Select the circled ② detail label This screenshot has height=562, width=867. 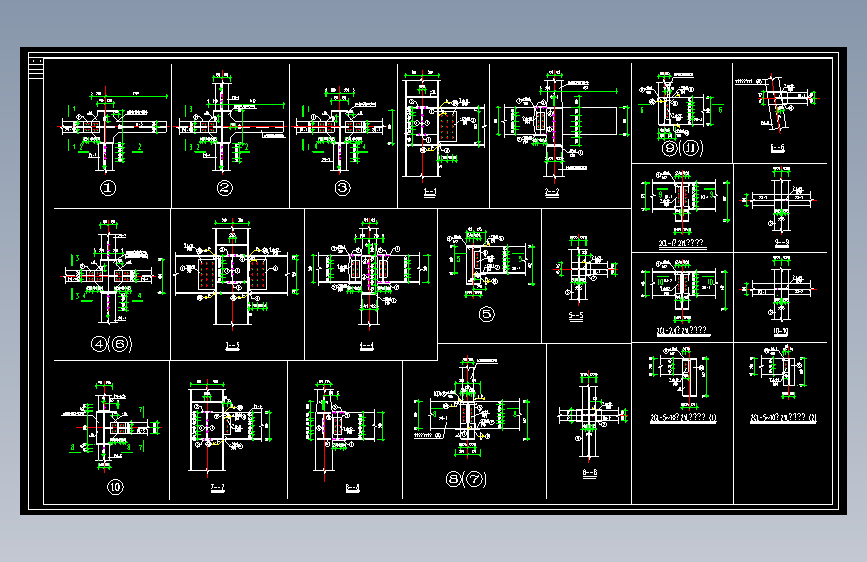224,188
